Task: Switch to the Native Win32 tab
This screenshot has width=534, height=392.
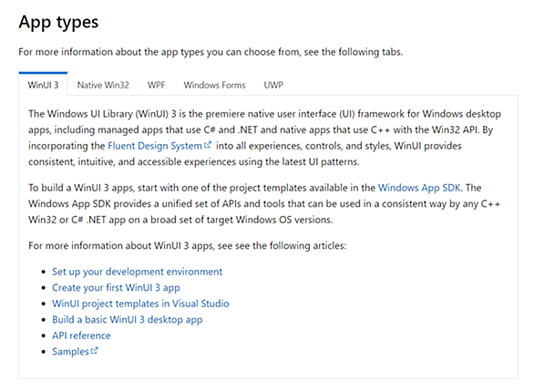Action: coord(103,85)
